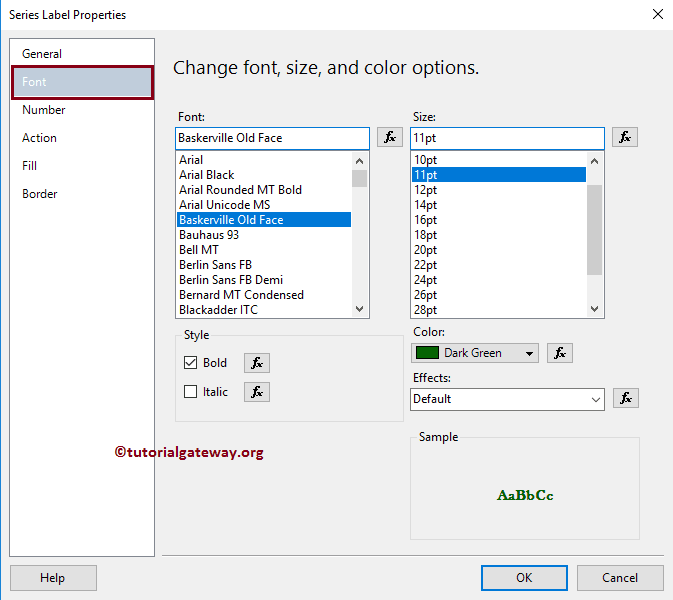The image size is (673, 600).
Task: Select 28pt size
Action: [499, 310]
